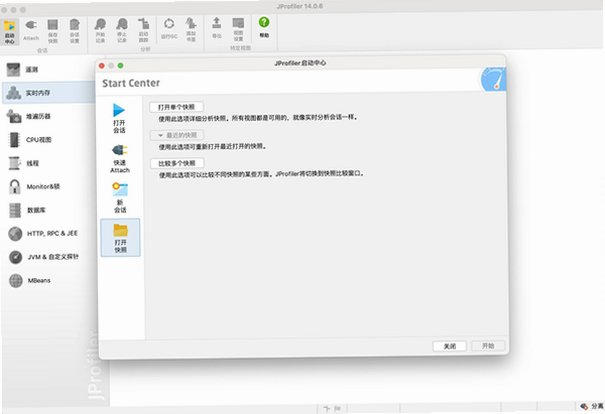Viewport: 605px width, 414px height.
Task: Click the green 帮助 question mark icon
Action: coord(264,22)
